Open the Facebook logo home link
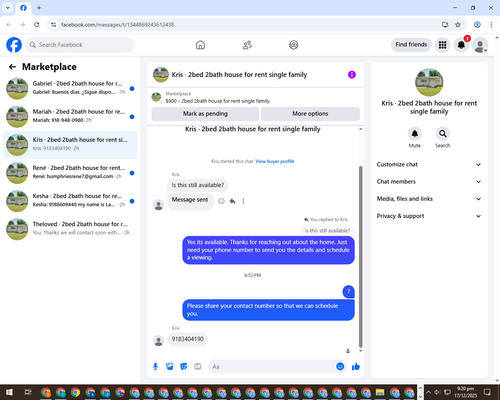 pyautogui.click(x=14, y=45)
